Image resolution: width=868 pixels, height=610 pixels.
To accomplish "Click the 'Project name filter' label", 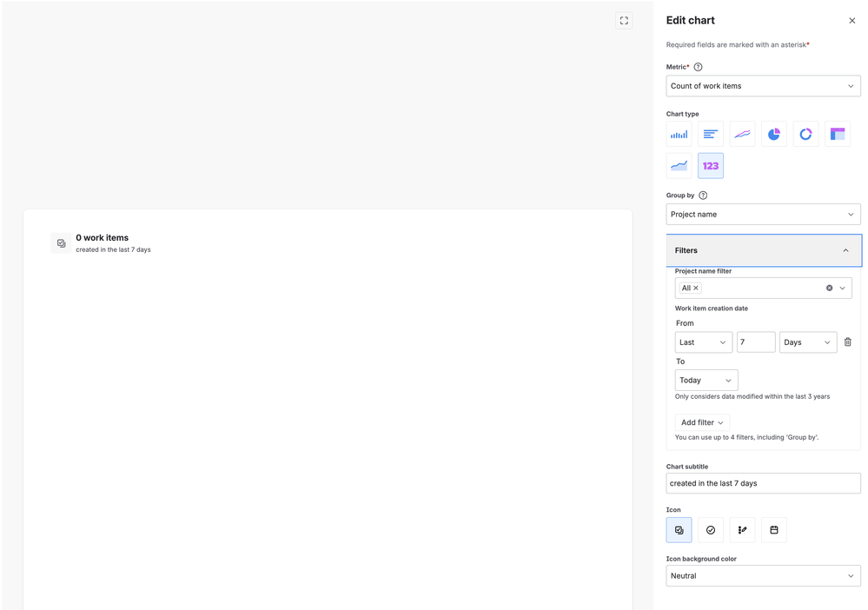I will tap(703, 271).
